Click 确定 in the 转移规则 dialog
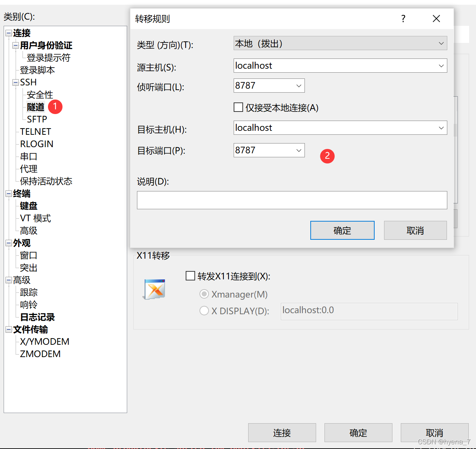Screen dimensions: 476x449 [342, 230]
